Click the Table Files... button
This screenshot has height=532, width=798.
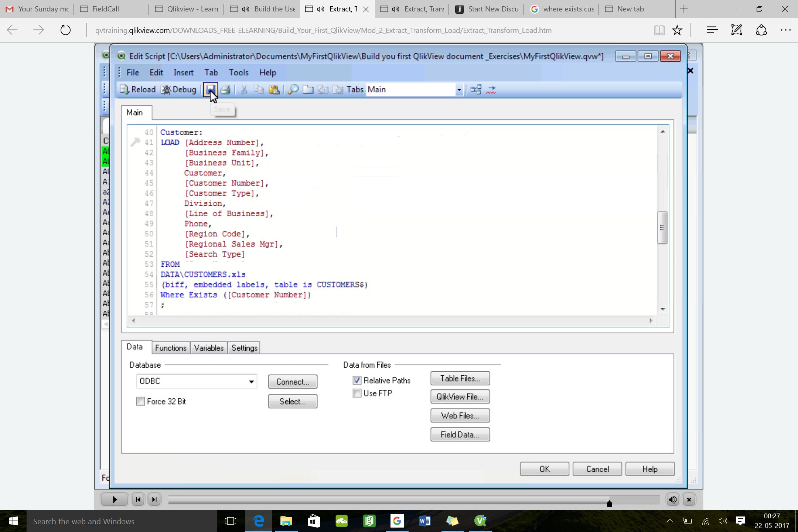click(460, 378)
